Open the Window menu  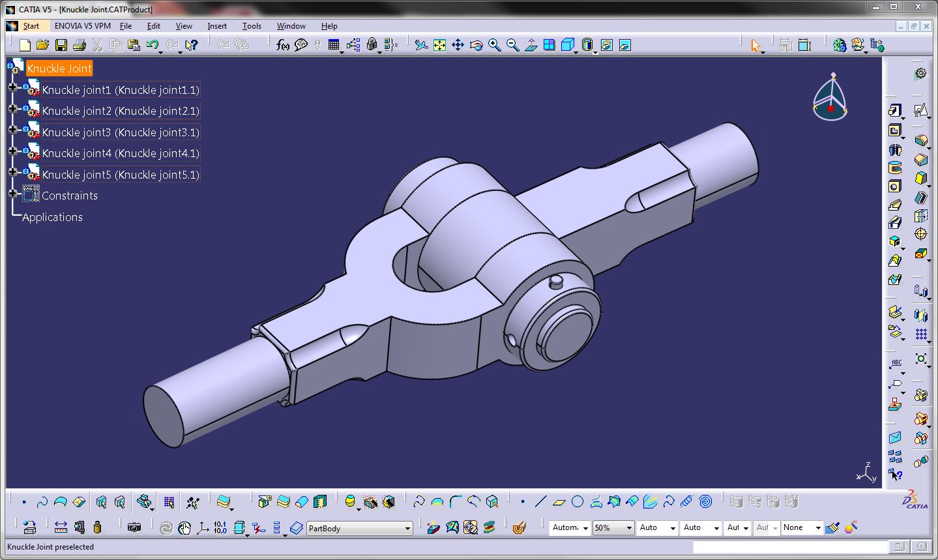click(291, 26)
